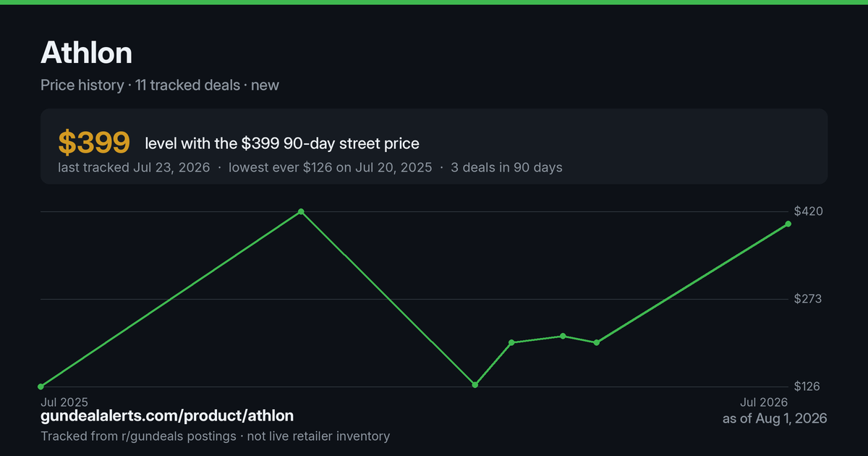
Task: Click the $126 y-axis label
Action: (x=807, y=387)
